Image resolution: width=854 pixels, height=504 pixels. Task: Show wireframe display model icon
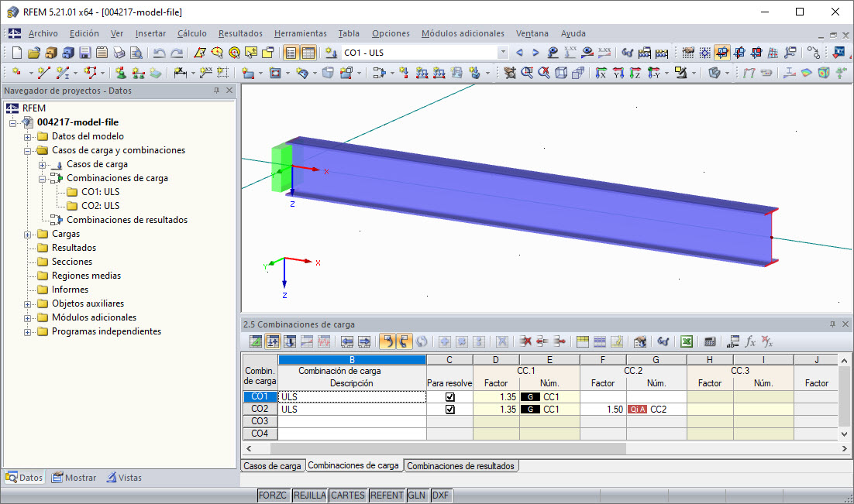click(561, 73)
